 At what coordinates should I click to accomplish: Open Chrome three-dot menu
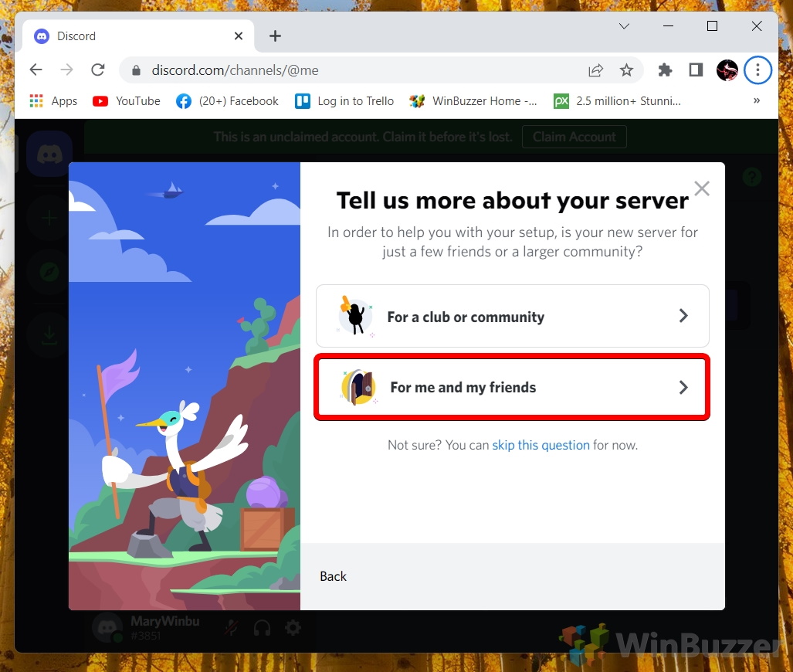757,70
